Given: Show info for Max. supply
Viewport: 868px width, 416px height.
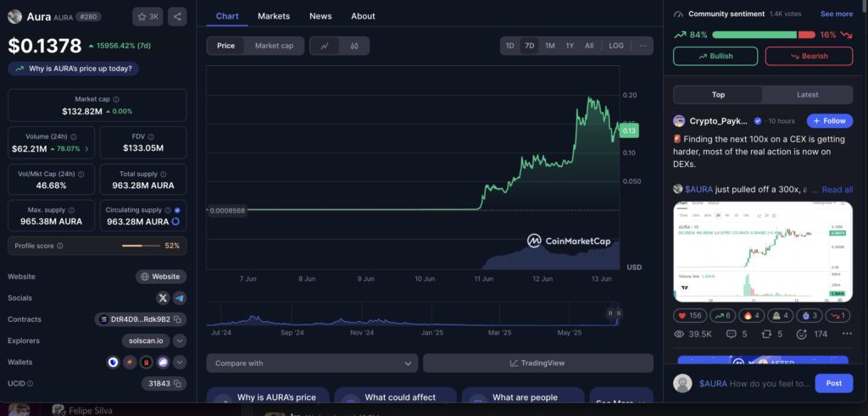Looking at the screenshot, I should 71,210.
